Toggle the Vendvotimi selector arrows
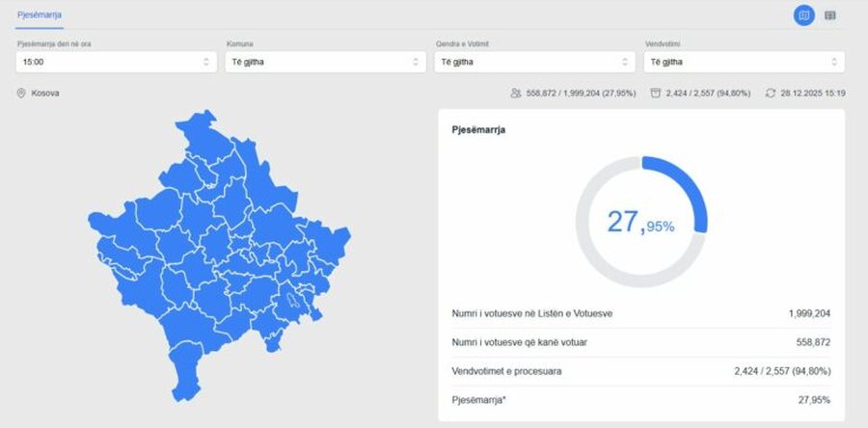The width and height of the screenshot is (868, 428). tap(834, 62)
